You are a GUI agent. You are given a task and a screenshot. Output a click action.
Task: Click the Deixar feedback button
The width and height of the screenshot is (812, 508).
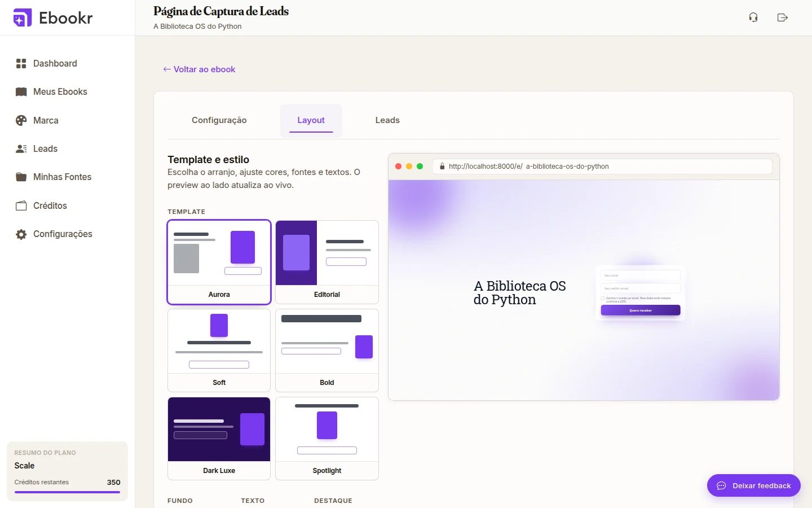pyautogui.click(x=754, y=485)
